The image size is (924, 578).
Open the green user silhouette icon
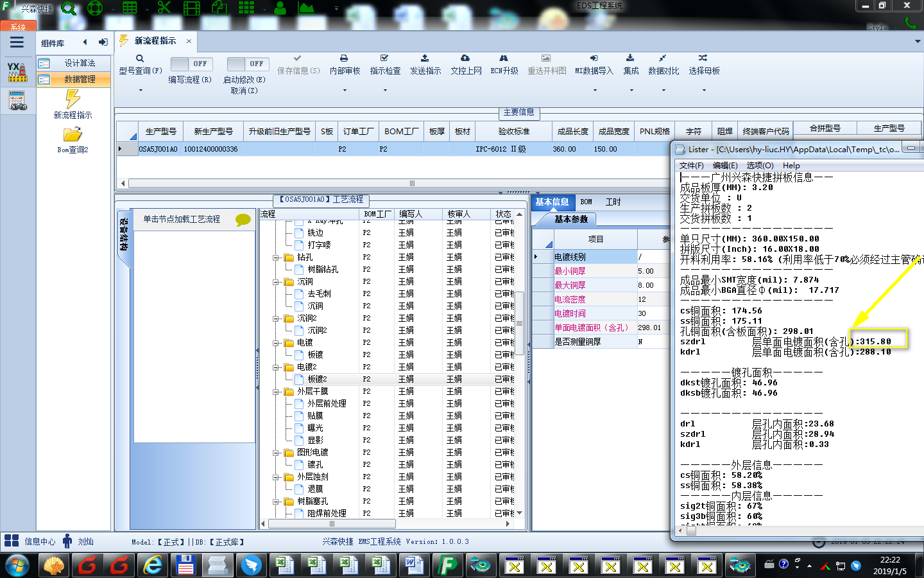click(x=280, y=8)
